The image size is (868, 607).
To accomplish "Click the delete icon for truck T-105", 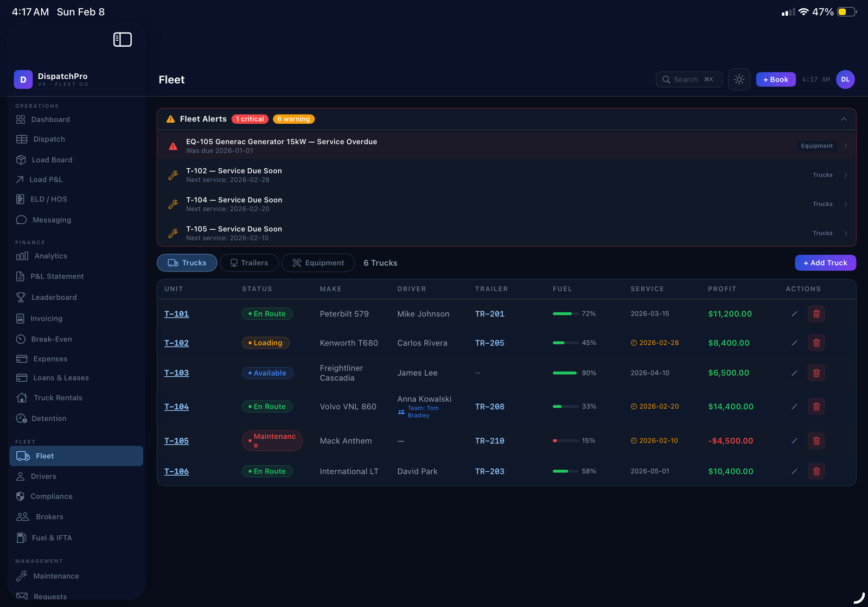I will [816, 440].
